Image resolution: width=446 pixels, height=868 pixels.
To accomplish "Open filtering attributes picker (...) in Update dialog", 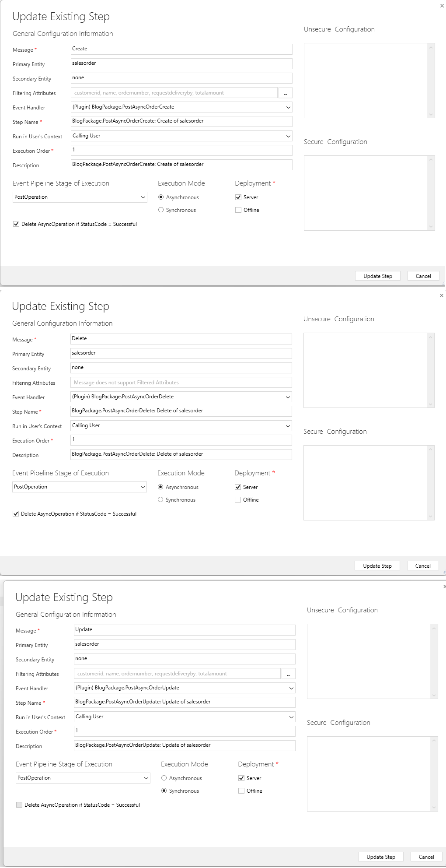I will (289, 674).
